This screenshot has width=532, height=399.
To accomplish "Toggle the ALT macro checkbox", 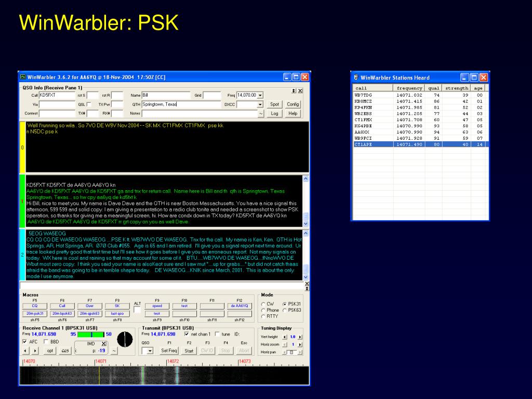I will [x=137, y=310].
